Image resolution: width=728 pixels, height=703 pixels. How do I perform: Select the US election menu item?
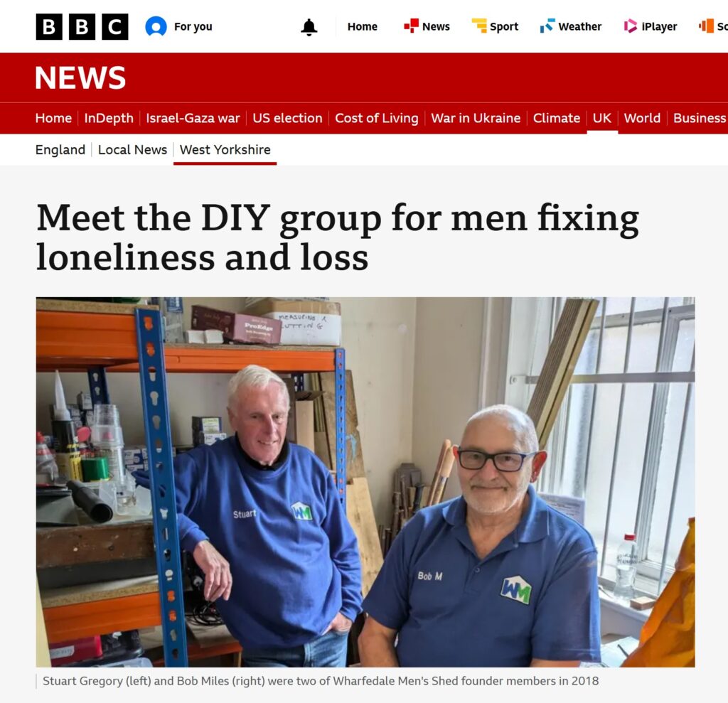pyautogui.click(x=287, y=118)
